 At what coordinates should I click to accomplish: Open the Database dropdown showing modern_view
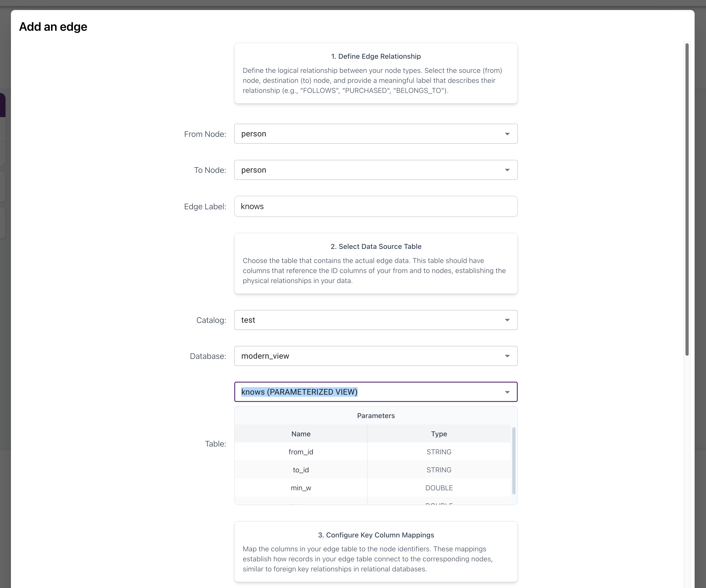[x=376, y=356]
